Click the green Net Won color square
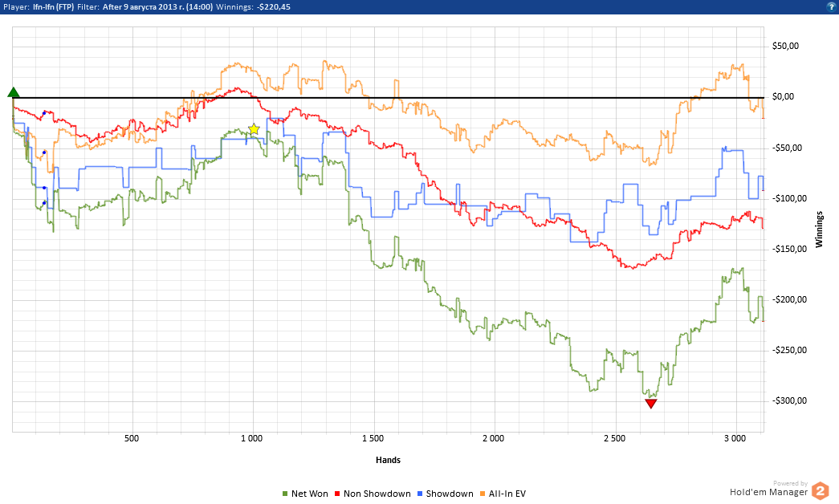This screenshot has height=504, width=839. point(285,494)
